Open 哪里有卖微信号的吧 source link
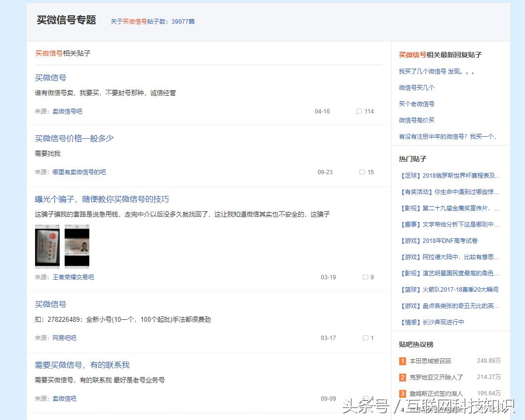Screen dimensions: 525x420 (x=78, y=172)
